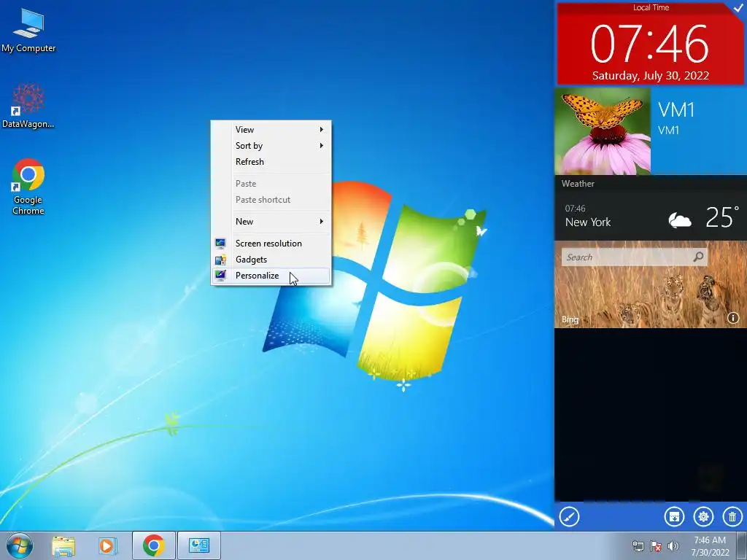Click the 07:46 Local Time clock
Screen dimensions: 747x560
pyautogui.click(x=650, y=44)
